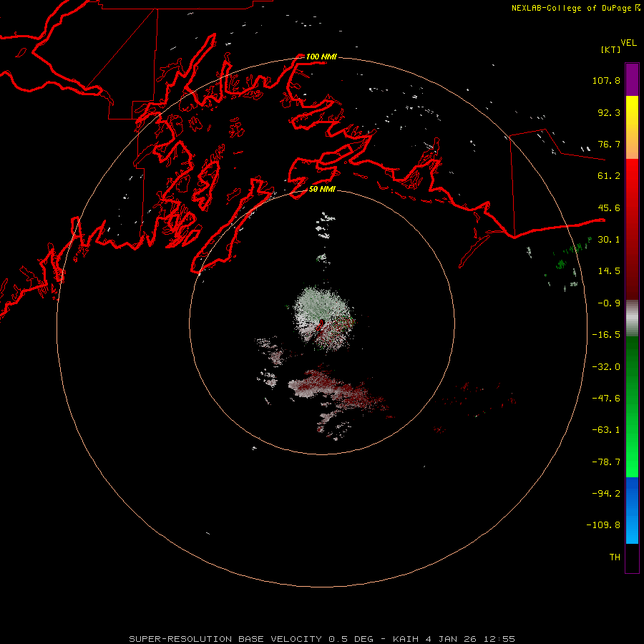The image size is (644, 644).
Task: Click the black TH segment of color bar
Action: click(632, 557)
